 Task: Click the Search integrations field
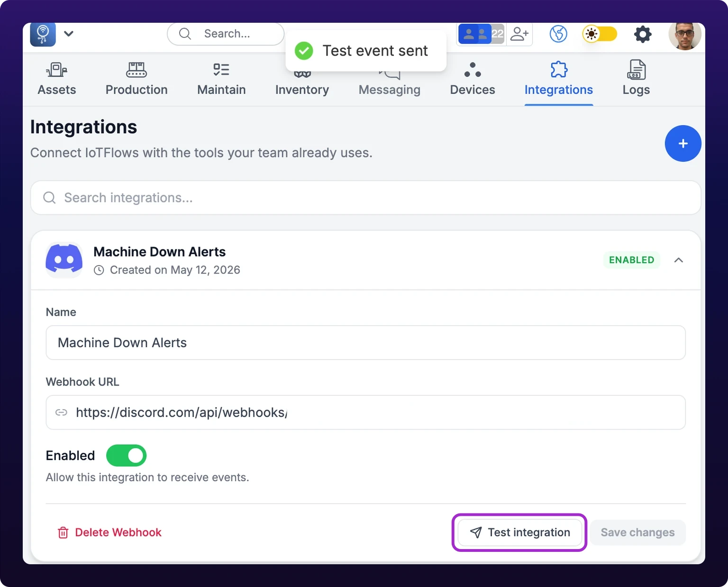(x=365, y=198)
